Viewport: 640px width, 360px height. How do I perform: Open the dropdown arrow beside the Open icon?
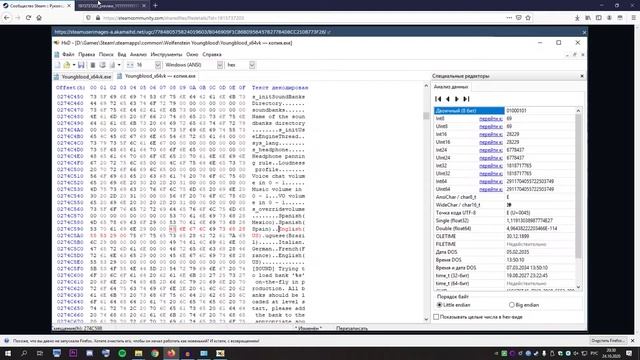click(x=74, y=65)
